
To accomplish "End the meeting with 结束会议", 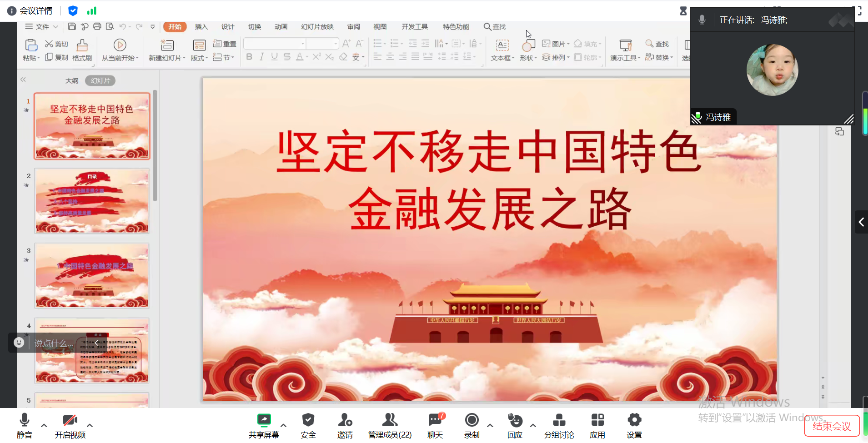I will point(832,426).
